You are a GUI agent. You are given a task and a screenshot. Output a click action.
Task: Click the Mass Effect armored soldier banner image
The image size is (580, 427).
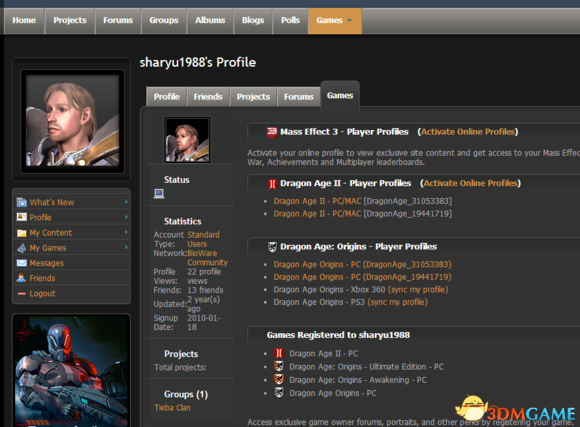click(x=71, y=371)
